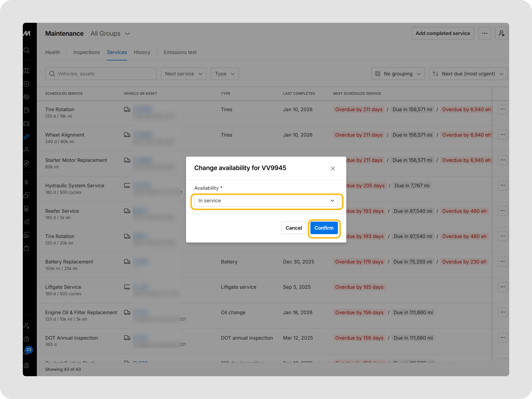The width and height of the screenshot is (532, 399).
Task: Click the SCHEDULED SERVICE column header
Action: (x=64, y=93)
